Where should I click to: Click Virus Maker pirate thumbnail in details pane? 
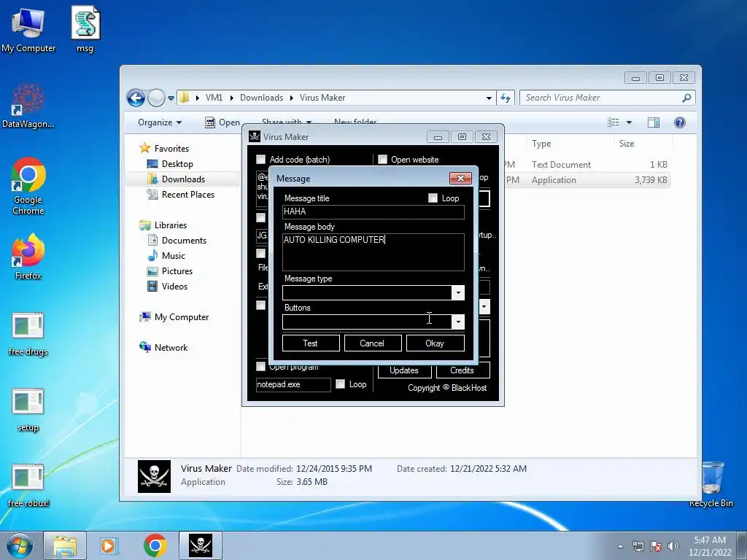pos(155,476)
